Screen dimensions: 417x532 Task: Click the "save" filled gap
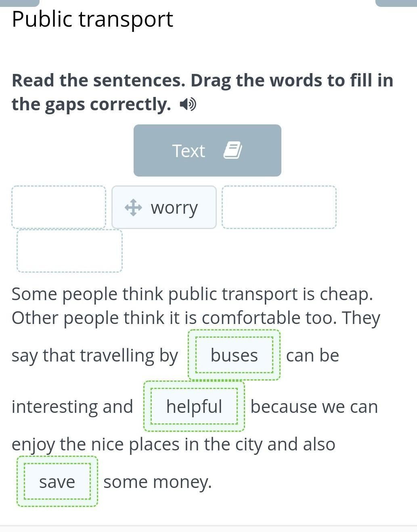point(57,482)
